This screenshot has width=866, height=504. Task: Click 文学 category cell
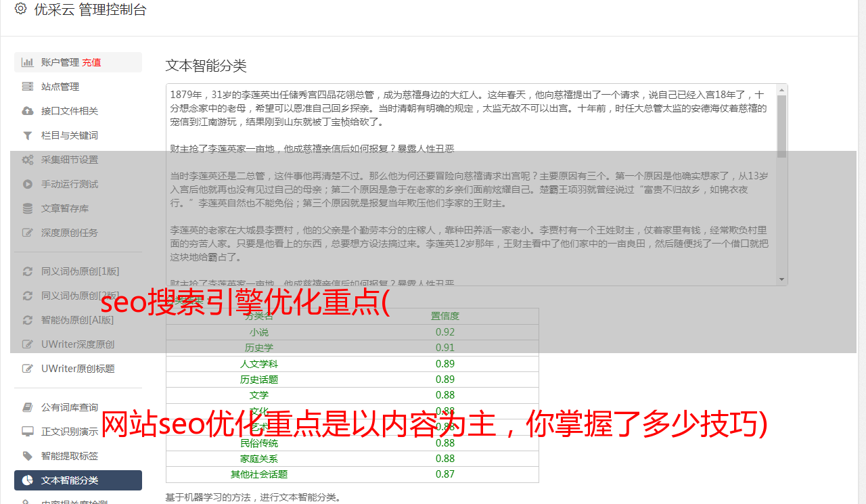[x=259, y=395]
